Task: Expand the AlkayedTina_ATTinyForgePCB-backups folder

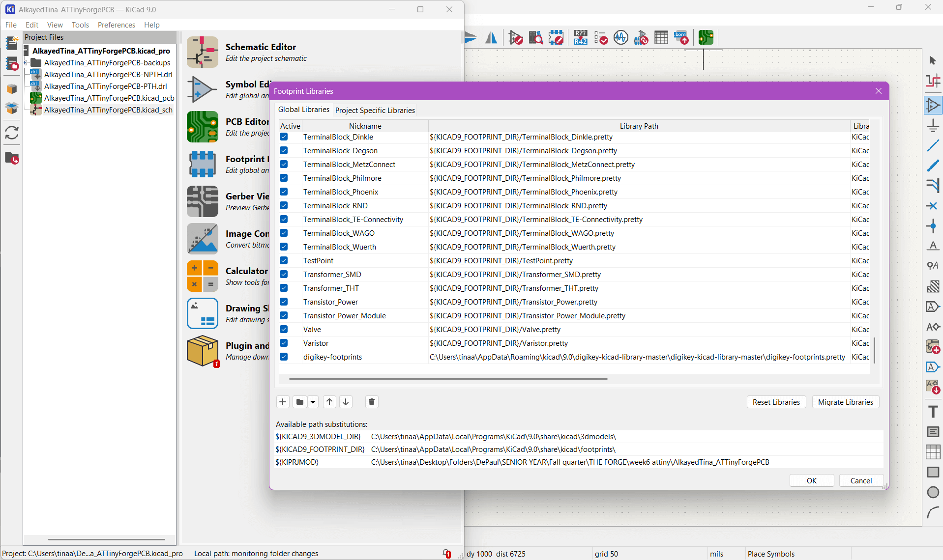Action: tap(26, 63)
